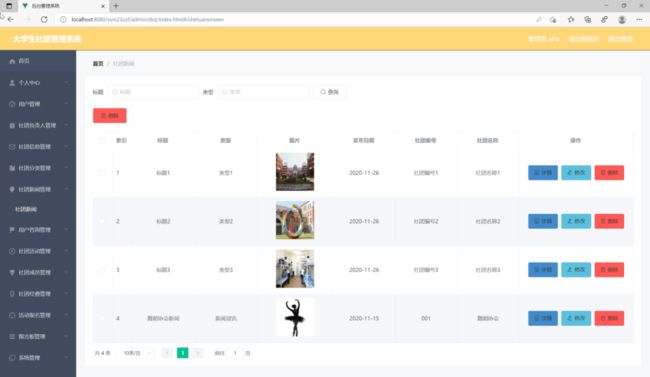Click the red 删除 button for row 2
This screenshot has width=650, height=377.
[609, 221]
